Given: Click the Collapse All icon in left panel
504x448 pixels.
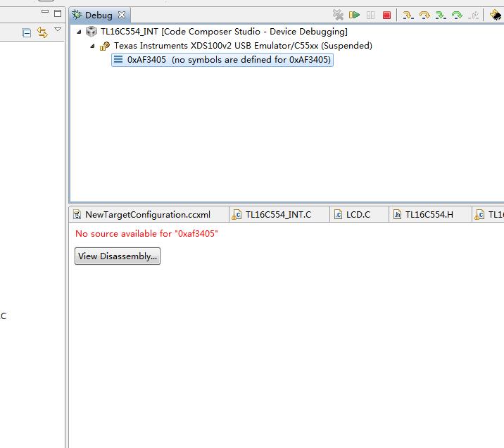Looking at the screenshot, I should tap(26, 33).
